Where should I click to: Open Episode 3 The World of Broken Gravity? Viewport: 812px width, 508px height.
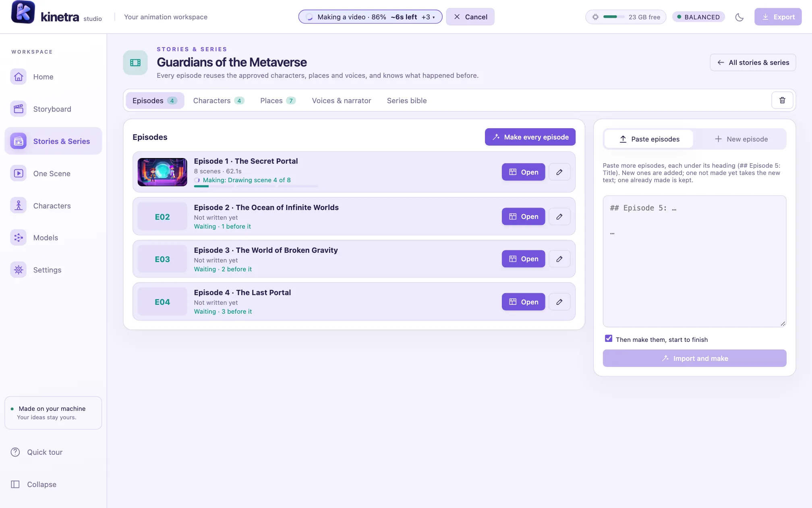pyautogui.click(x=523, y=259)
